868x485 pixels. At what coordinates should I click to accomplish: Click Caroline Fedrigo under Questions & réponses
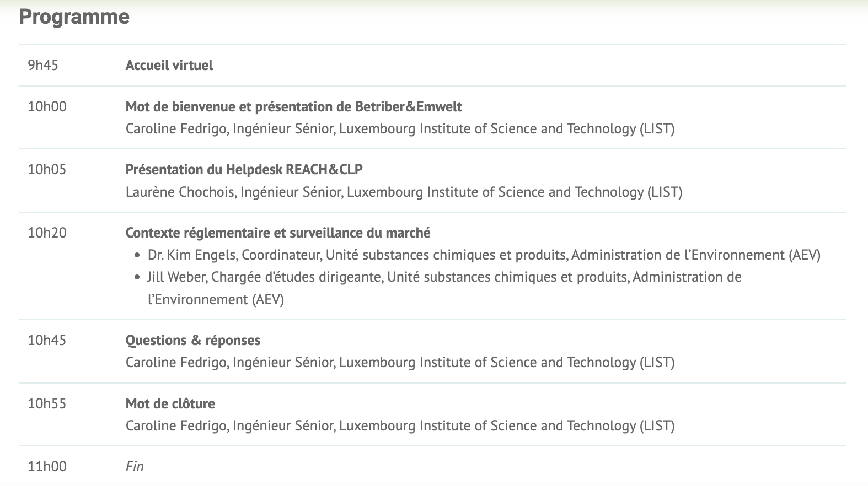pyautogui.click(x=400, y=362)
